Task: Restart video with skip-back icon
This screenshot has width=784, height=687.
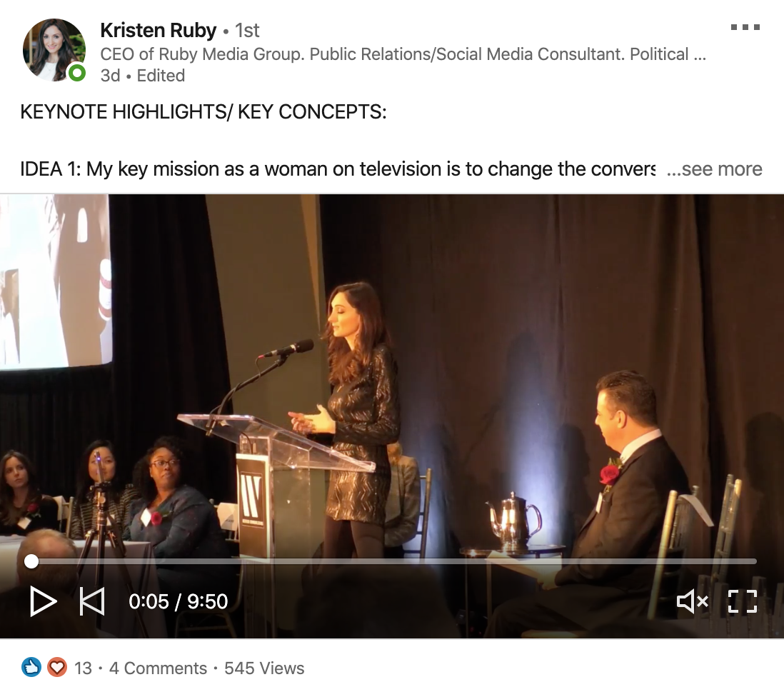Action: [x=92, y=601]
